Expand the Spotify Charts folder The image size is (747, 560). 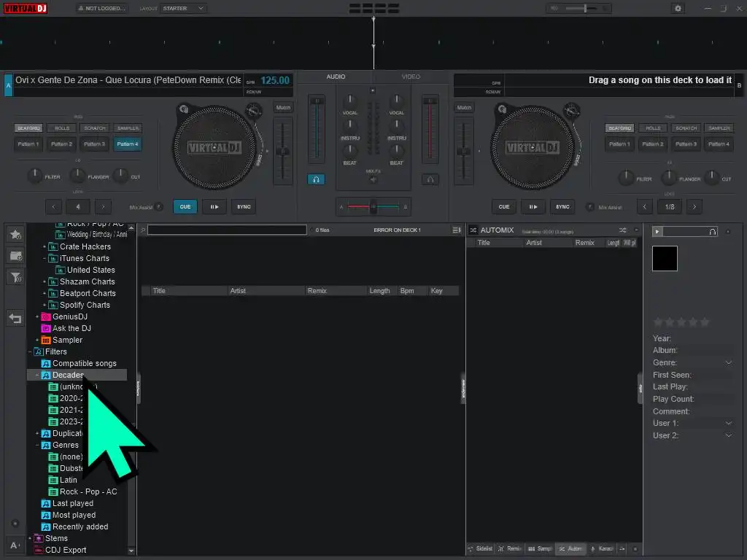tap(44, 306)
